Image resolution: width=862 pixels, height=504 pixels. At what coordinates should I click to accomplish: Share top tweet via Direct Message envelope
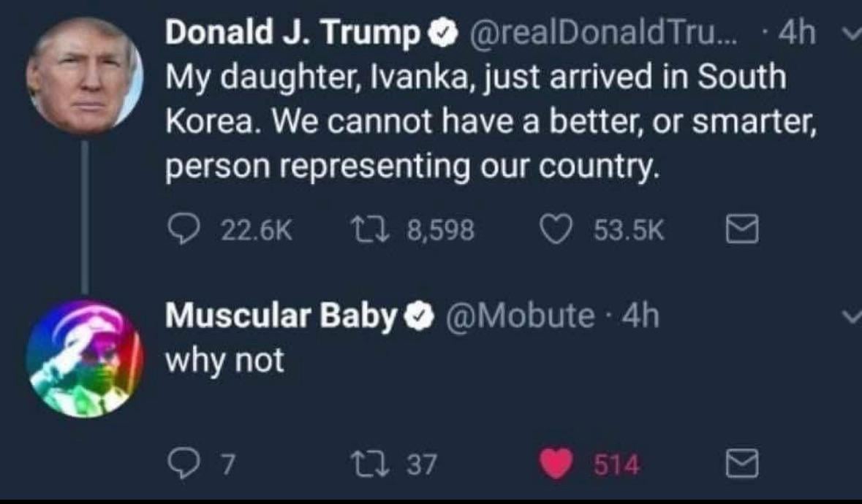pyautogui.click(x=739, y=232)
